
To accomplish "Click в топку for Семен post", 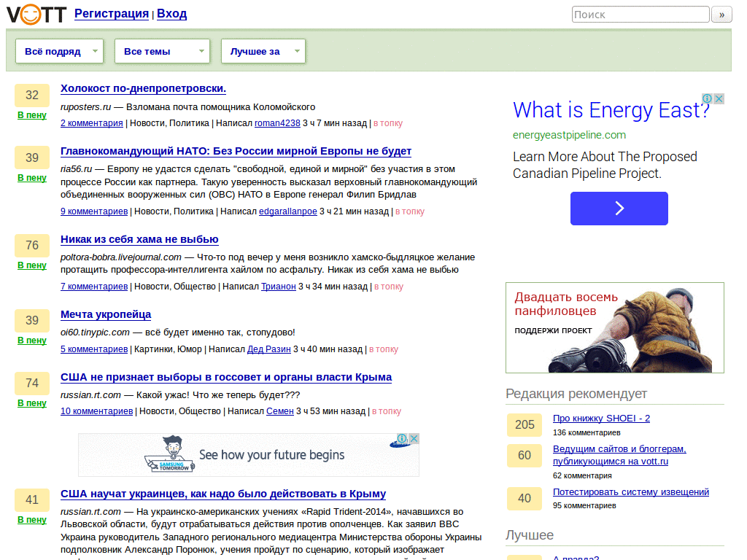I will tap(387, 411).
